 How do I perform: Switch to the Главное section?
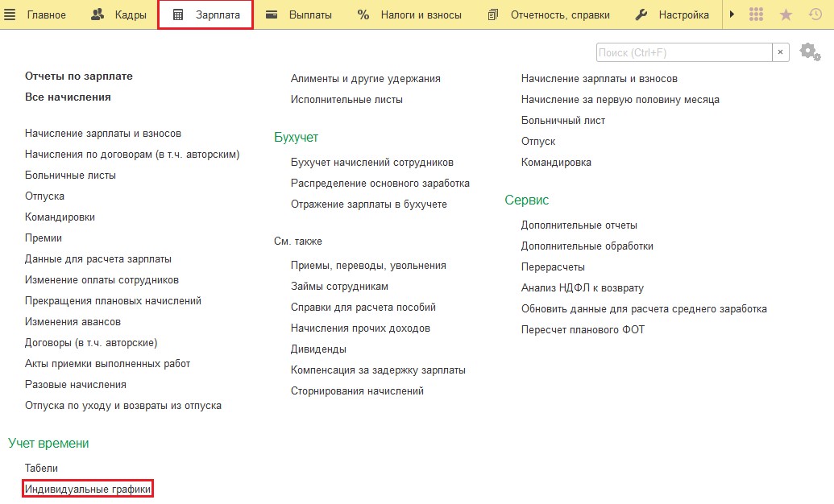pyautogui.click(x=46, y=14)
